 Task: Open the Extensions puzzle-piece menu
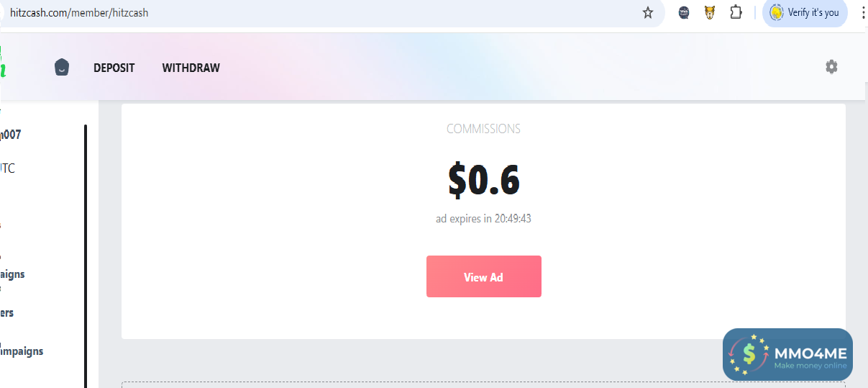[736, 13]
